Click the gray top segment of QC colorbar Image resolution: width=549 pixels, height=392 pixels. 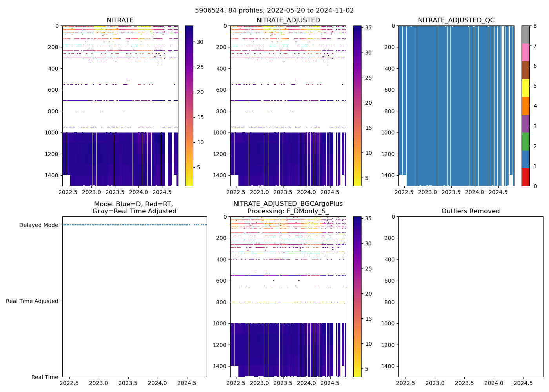pyautogui.click(x=525, y=34)
